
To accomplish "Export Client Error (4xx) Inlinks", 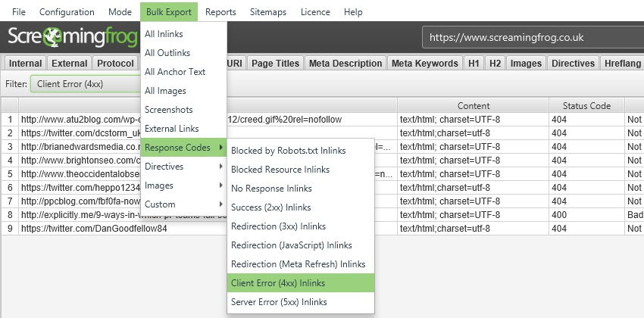I will [x=301, y=282].
